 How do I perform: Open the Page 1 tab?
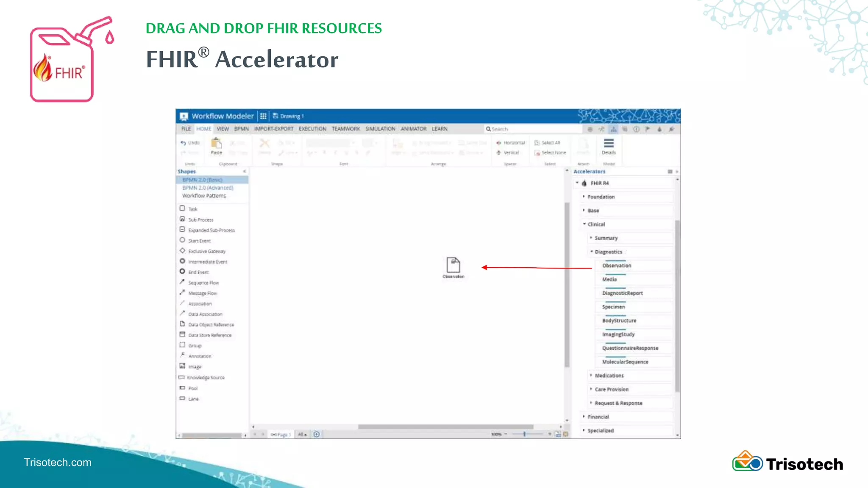click(281, 435)
